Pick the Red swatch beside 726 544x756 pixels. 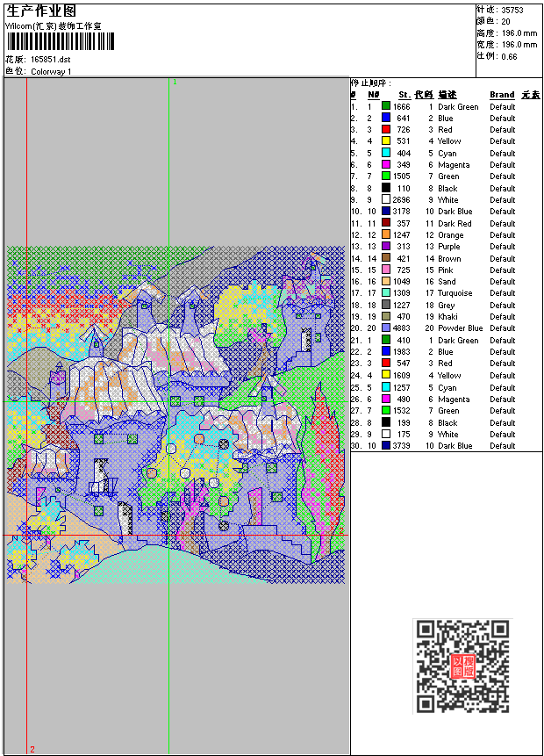pos(385,129)
